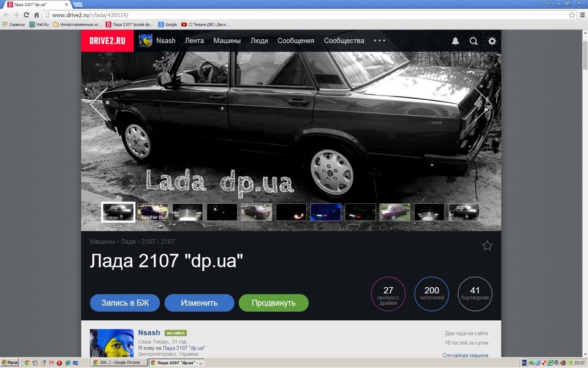The image size is (588, 368).
Task: Open Nsash profile link below the car title
Action: click(149, 332)
